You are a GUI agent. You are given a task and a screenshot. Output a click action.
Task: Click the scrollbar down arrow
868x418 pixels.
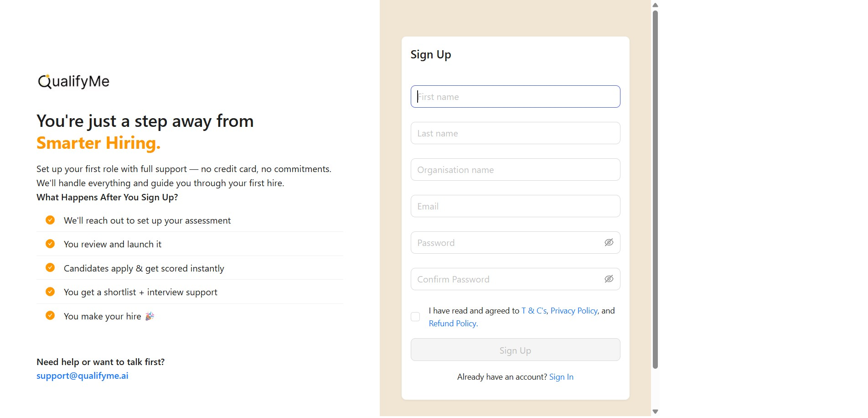click(655, 412)
